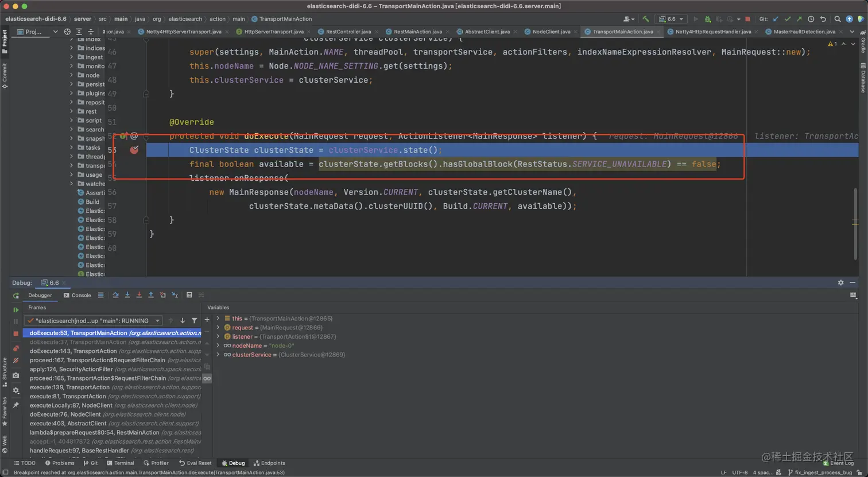868x477 pixels.
Task: Open the Problems tool window
Action: [x=60, y=463]
